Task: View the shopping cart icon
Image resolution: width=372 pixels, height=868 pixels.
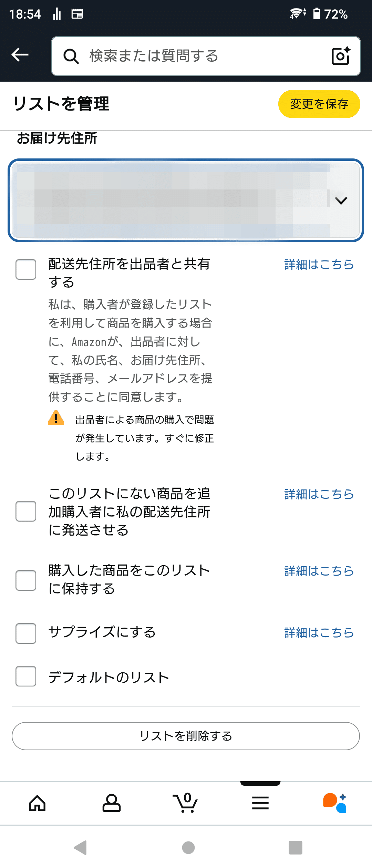Action: coord(186,804)
